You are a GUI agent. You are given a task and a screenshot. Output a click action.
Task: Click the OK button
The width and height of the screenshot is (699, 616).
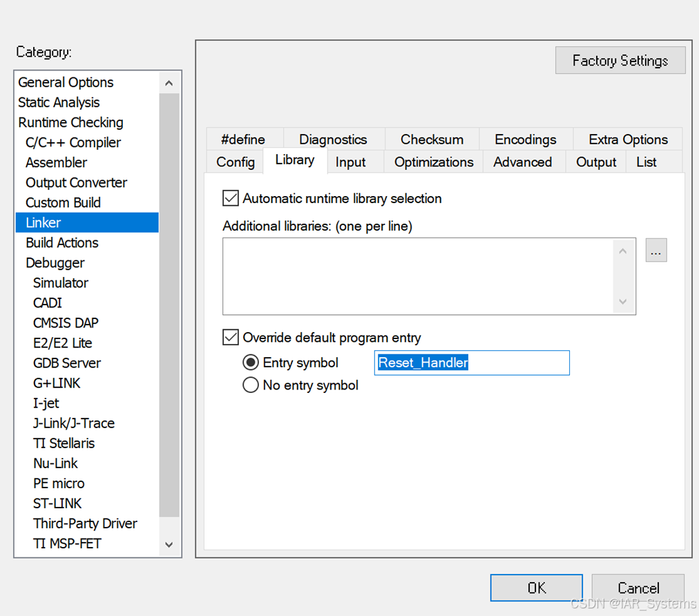[x=536, y=588]
